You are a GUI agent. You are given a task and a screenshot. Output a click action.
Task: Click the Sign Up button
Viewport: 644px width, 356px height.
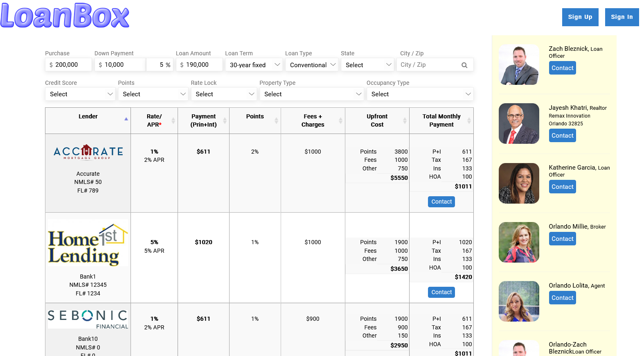pyautogui.click(x=580, y=17)
